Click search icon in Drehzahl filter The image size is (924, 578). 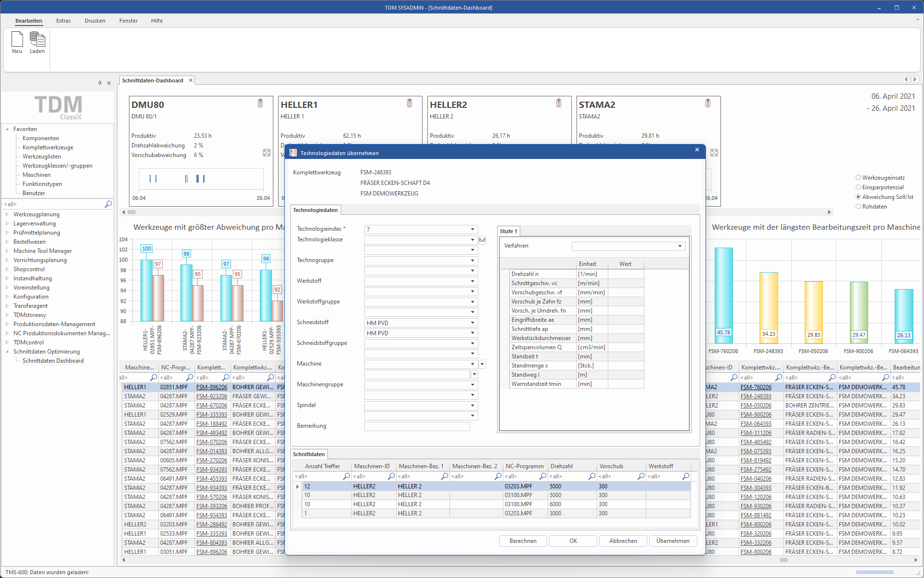(592, 476)
